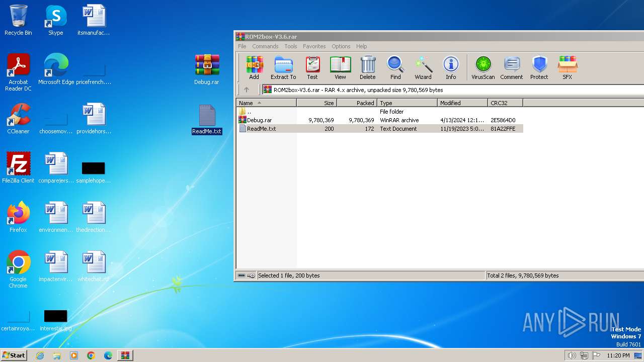
Task: Select whitechat.rtf document on desktop
Action: (94, 266)
